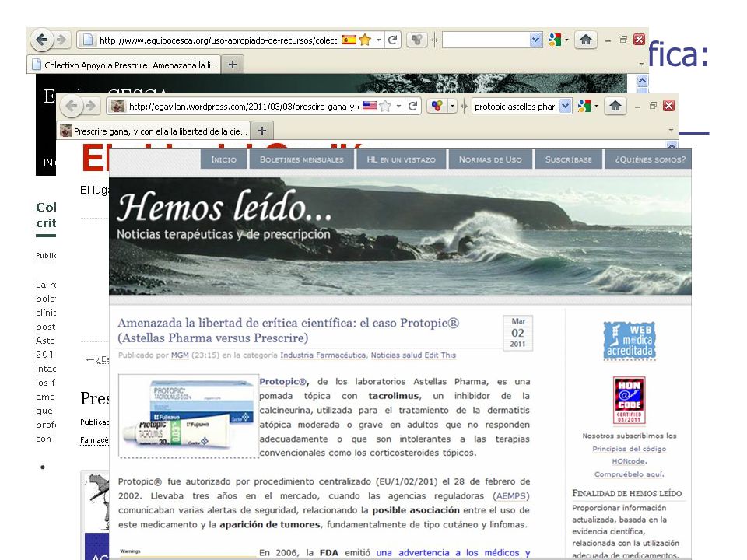Open article title 'Amenazada la libertad de crítica científica'

click(288, 330)
